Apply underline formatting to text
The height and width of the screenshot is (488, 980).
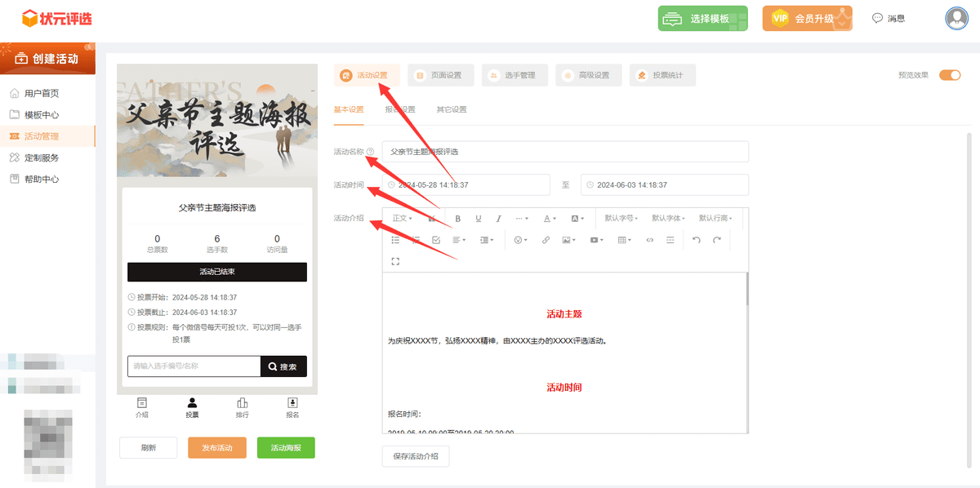point(479,218)
